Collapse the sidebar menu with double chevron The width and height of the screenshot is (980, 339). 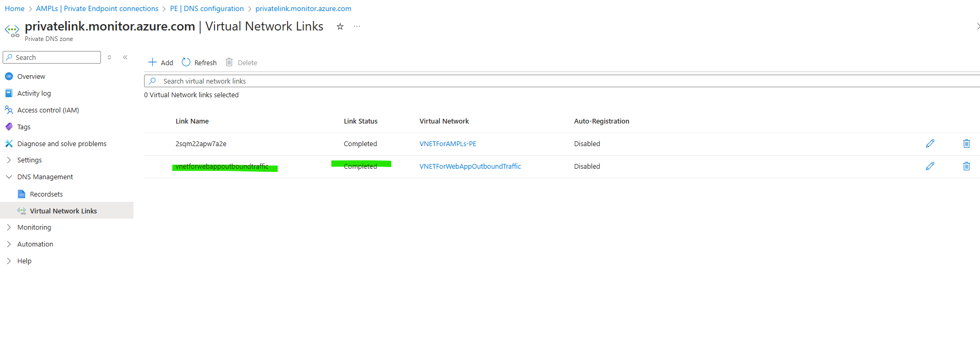(125, 57)
